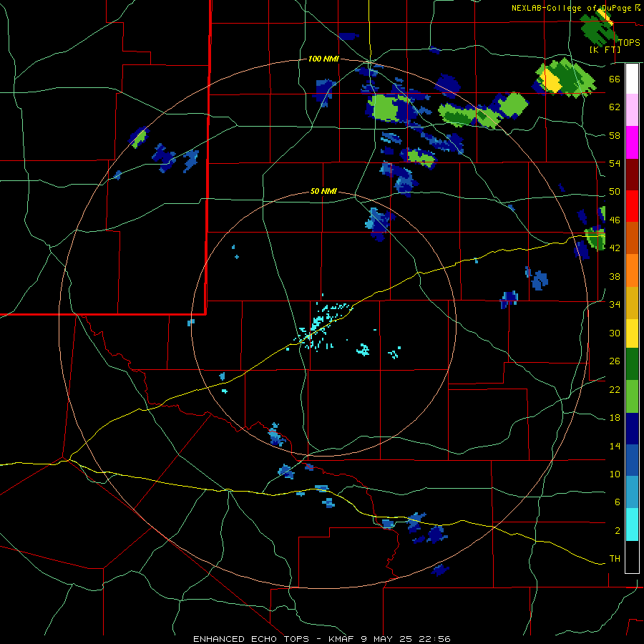Click the "[K FT]" units label
The image size is (644, 644).
click(x=605, y=50)
